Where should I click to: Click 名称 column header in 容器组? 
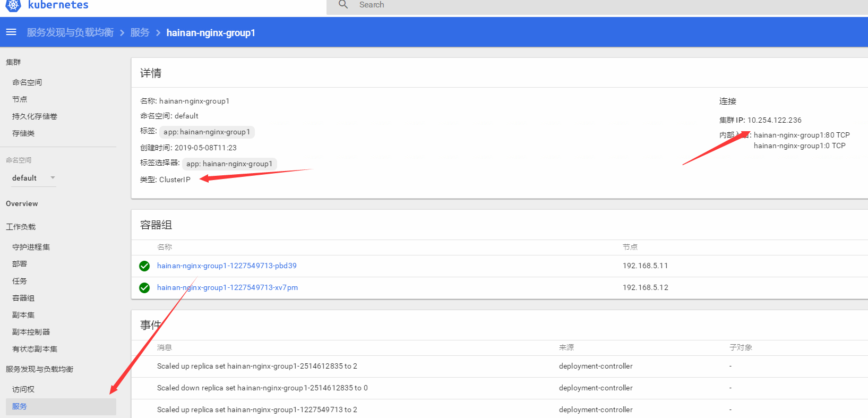pyautogui.click(x=165, y=247)
